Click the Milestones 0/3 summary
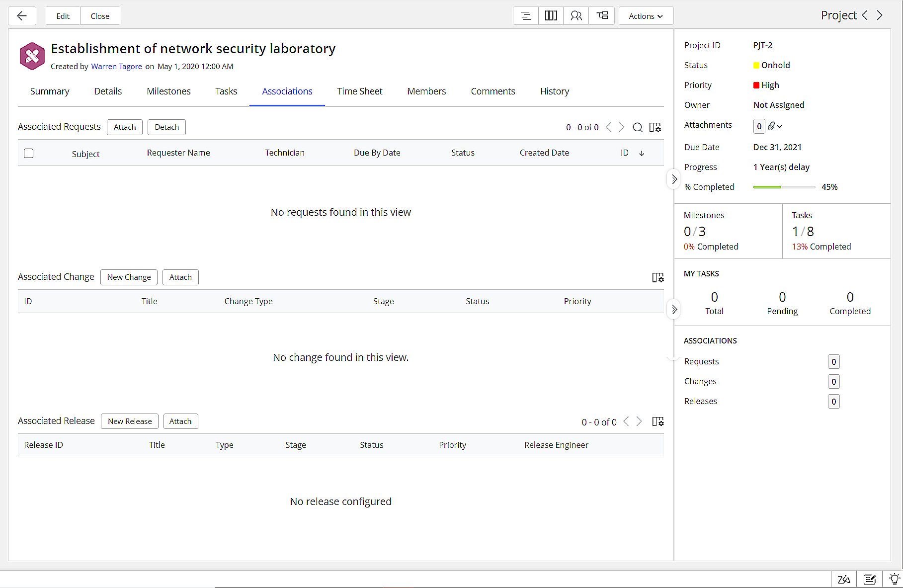Image resolution: width=903 pixels, height=588 pixels. point(694,232)
